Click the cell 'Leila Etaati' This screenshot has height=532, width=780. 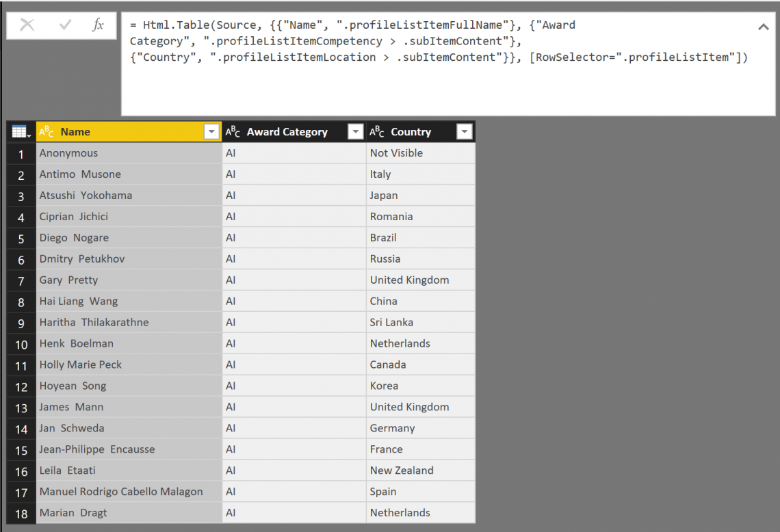tap(129, 470)
